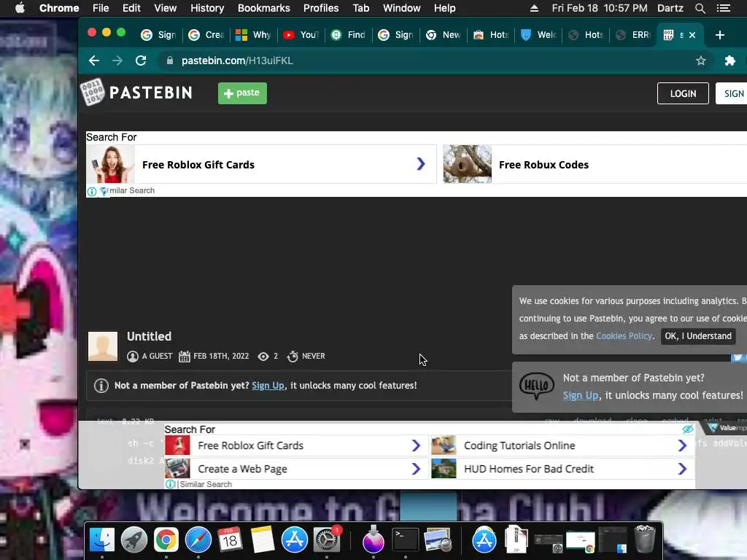Viewport: 747px width, 560px height.
Task: Click the user name Dartz in menu bar
Action: pyautogui.click(x=670, y=8)
